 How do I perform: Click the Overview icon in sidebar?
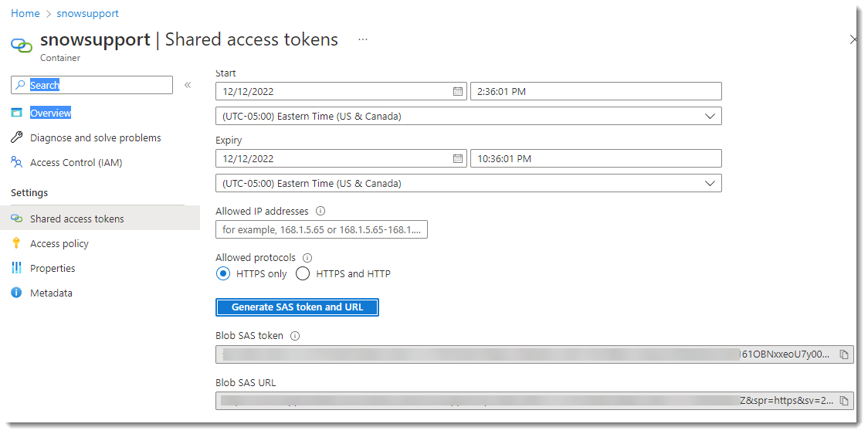click(17, 113)
